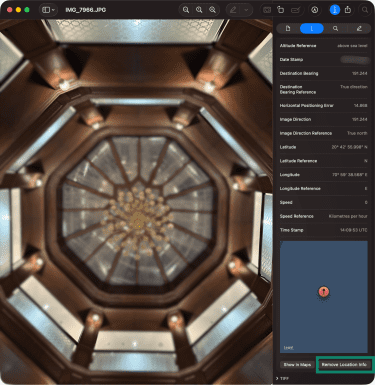Open the highlight color dropdown arrow
This screenshot has height=385, width=375.
click(246, 10)
